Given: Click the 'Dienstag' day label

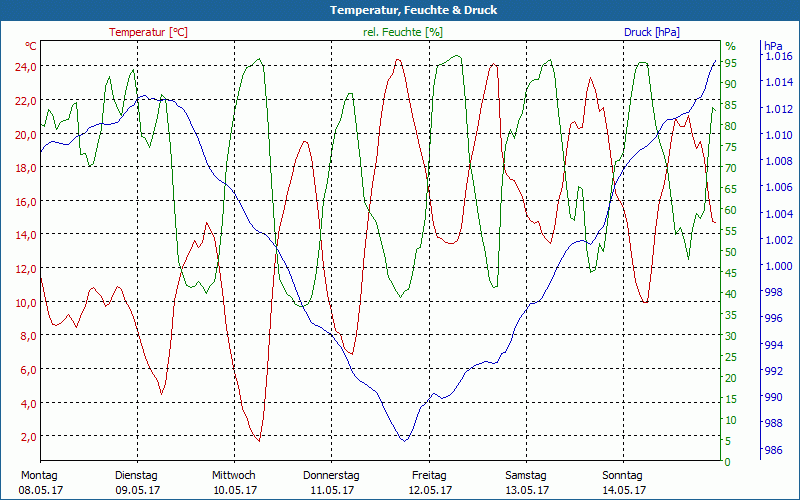Looking at the screenshot, I should pos(136,476).
